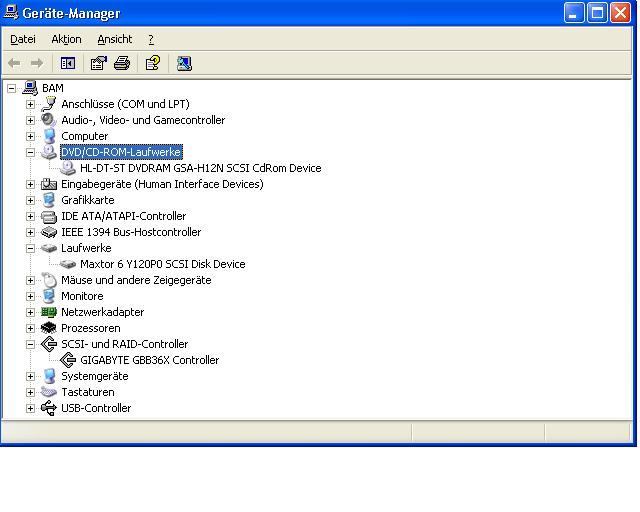Click the IEEE 1394 Bus-Hostcontroller icon
The height and width of the screenshot is (512, 640).
click(49, 232)
